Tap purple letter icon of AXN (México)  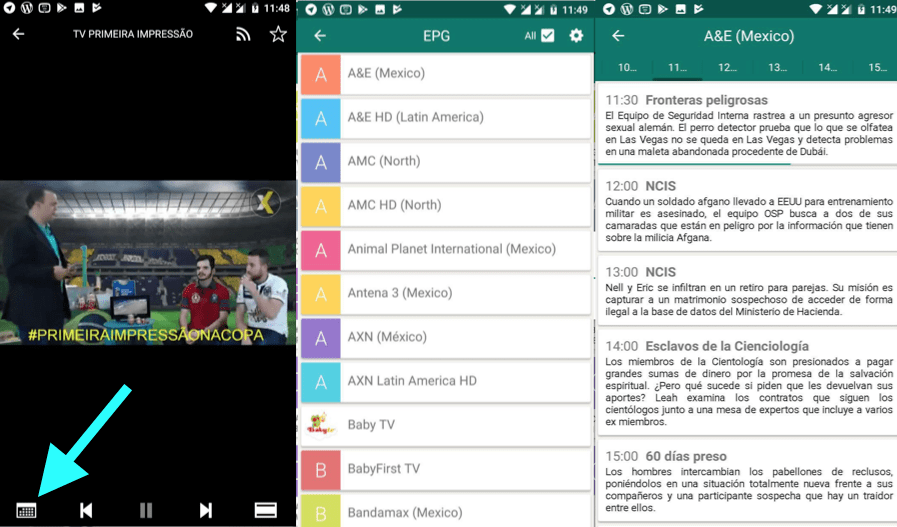pyautogui.click(x=321, y=338)
